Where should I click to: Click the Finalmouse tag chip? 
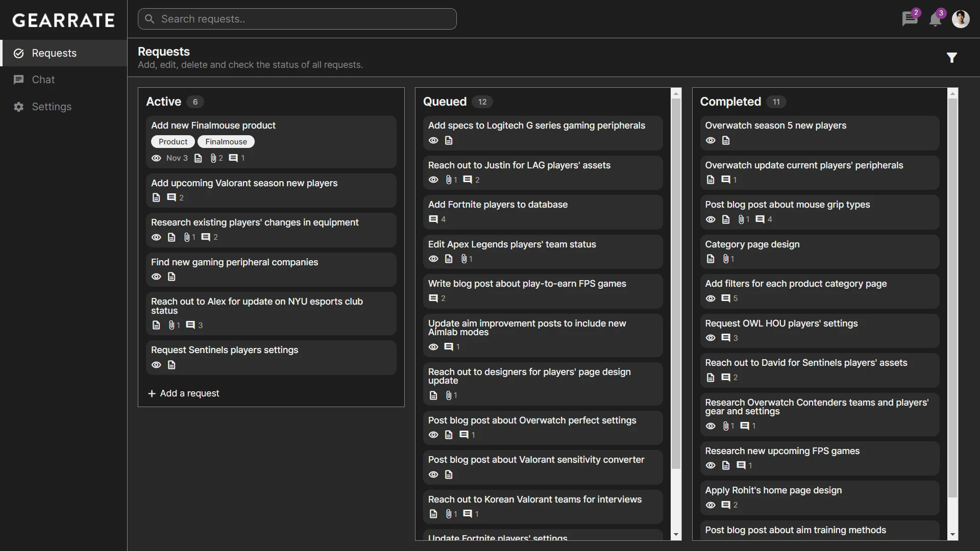(x=226, y=142)
